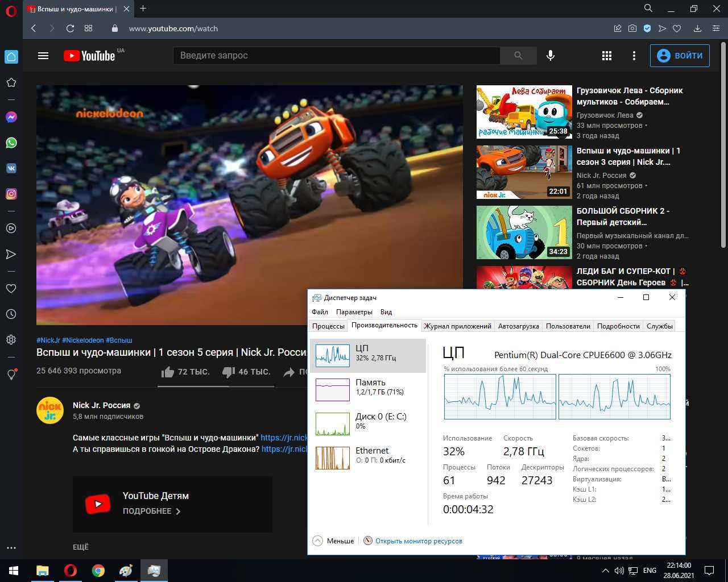Open the Грузовичок Лева video thumbnail
The image size is (728, 582).
tap(524, 112)
